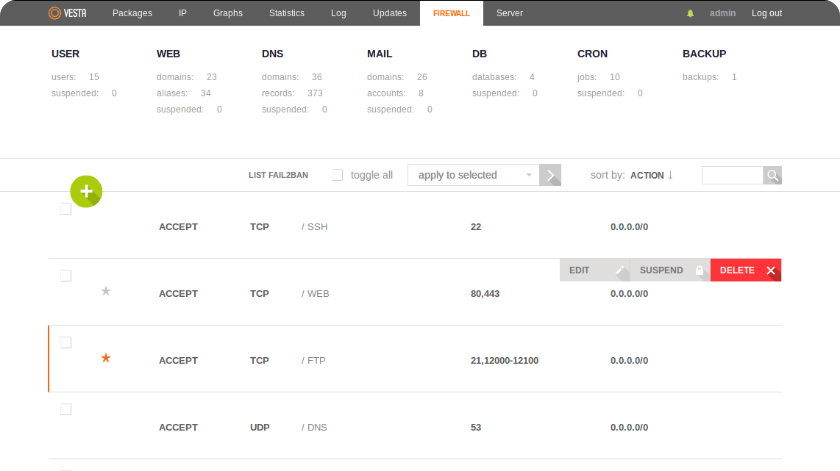Screen dimensions: 840x471
Task: Open the BACKUP section
Action: click(704, 54)
